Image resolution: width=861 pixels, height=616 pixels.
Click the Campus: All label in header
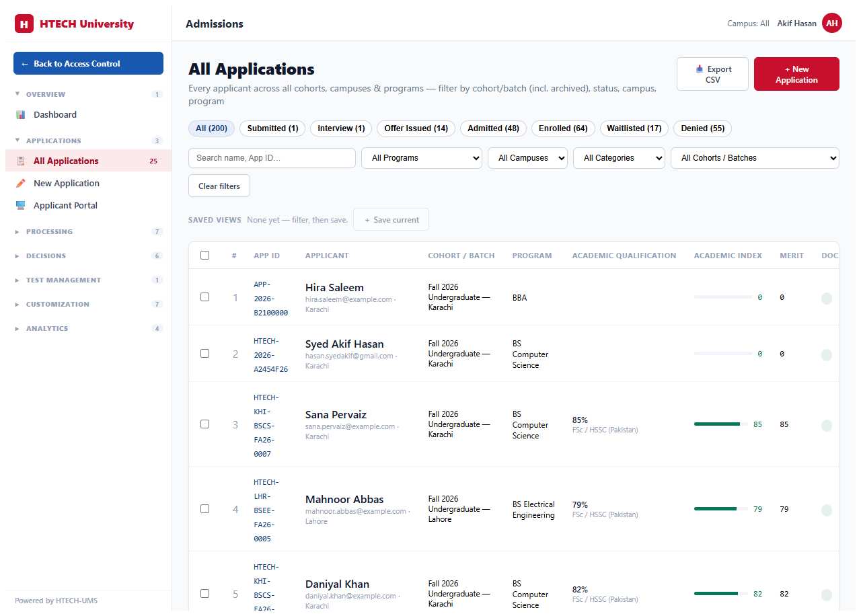point(748,24)
